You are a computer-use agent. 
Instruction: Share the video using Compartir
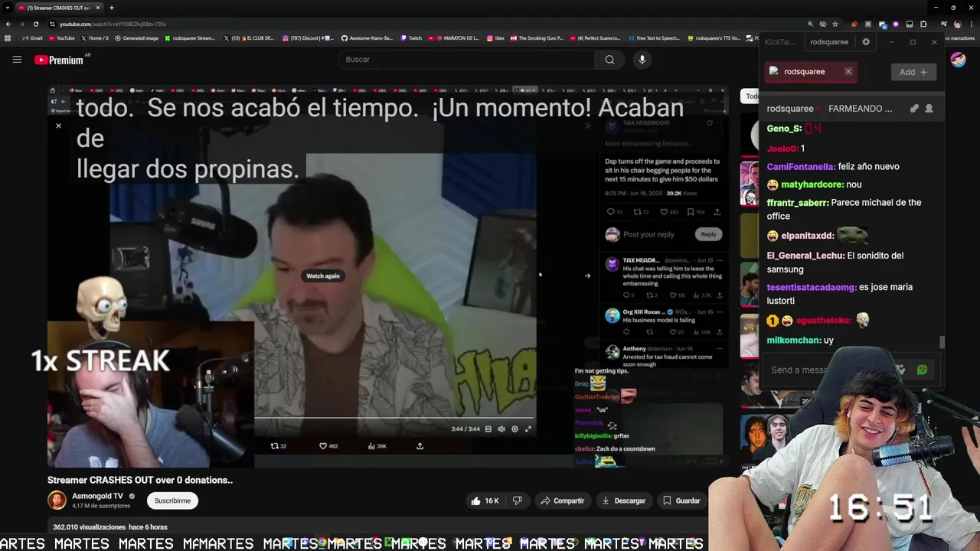coord(562,500)
